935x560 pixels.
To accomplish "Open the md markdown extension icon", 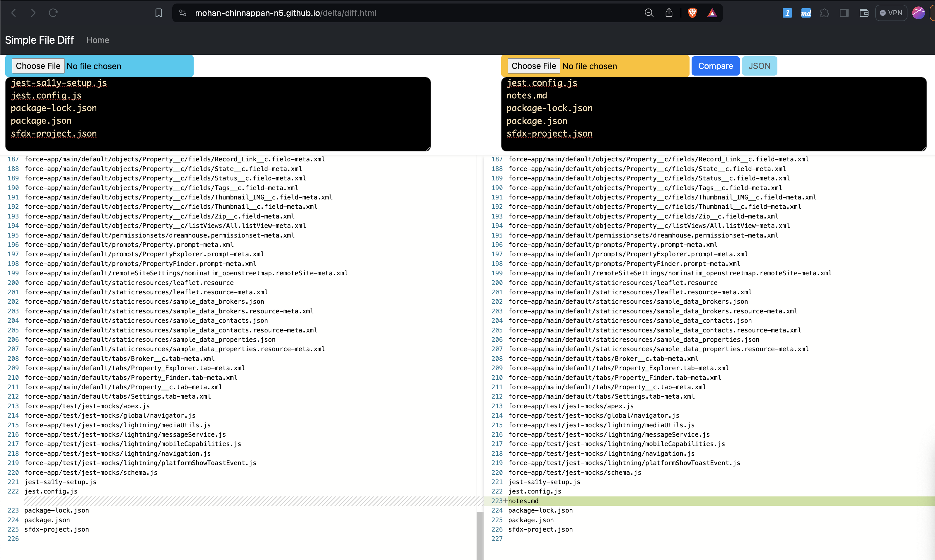I will tap(806, 13).
